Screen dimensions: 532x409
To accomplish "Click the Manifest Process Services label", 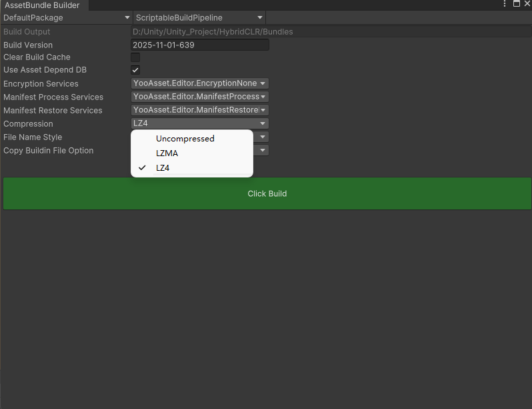I will click(x=53, y=97).
